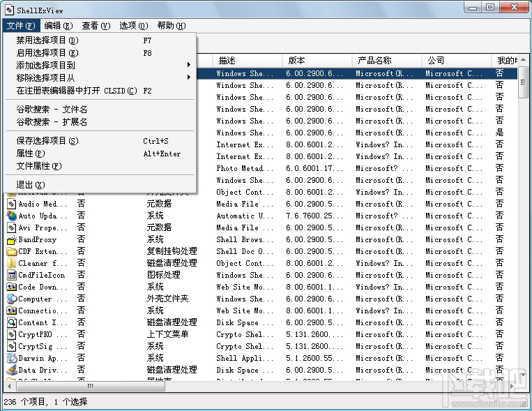Choose 在注册表编辑器中打开 CLSID(C)
Screen dimensions: 532x411
pyautogui.click(x=100, y=91)
